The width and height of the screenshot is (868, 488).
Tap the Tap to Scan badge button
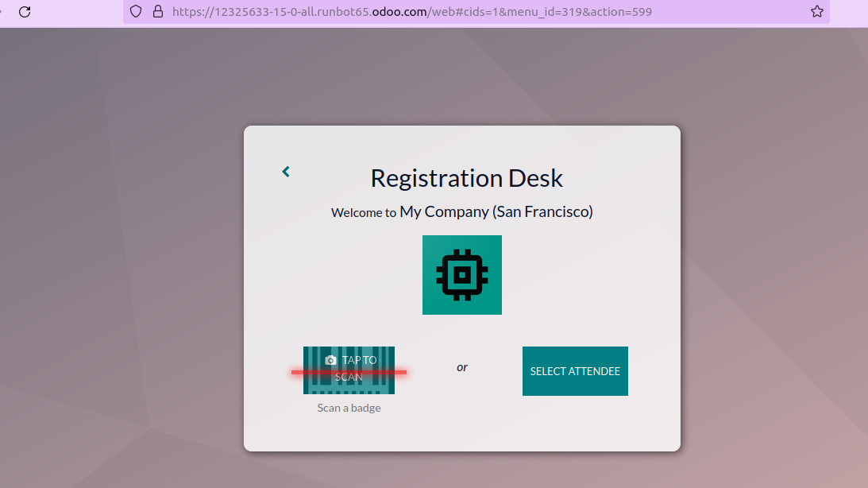pos(349,370)
